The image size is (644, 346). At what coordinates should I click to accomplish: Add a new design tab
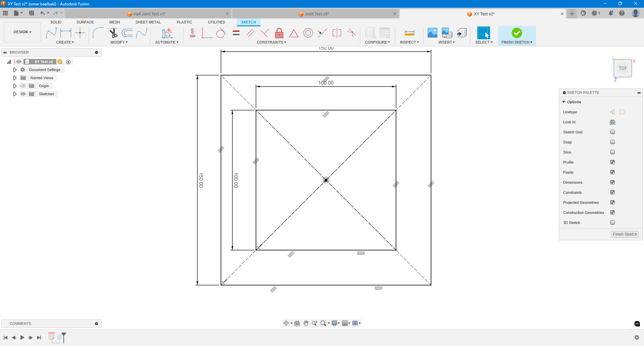click(x=572, y=13)
